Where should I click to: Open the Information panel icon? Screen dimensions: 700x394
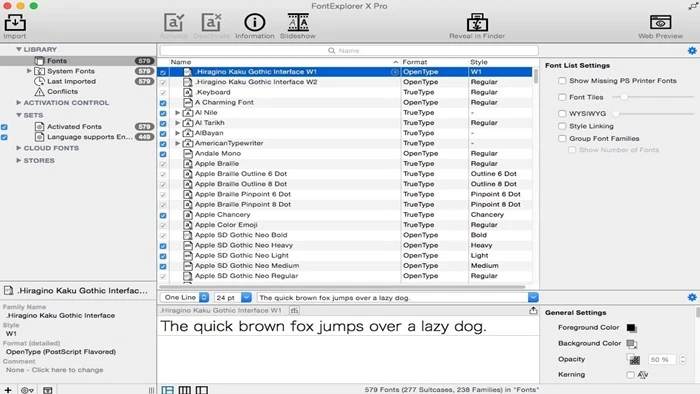(254, 26)
